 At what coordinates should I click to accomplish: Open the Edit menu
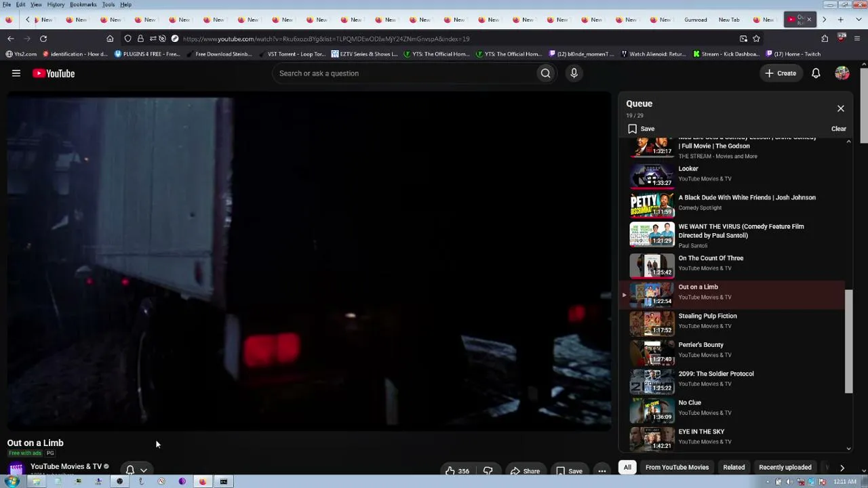(x=21, y=5)
